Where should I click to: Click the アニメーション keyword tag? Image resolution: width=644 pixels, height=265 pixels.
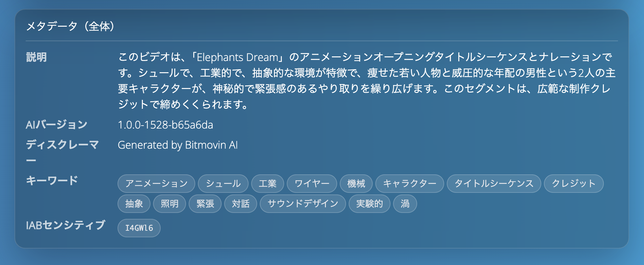(x=156, y=184)
